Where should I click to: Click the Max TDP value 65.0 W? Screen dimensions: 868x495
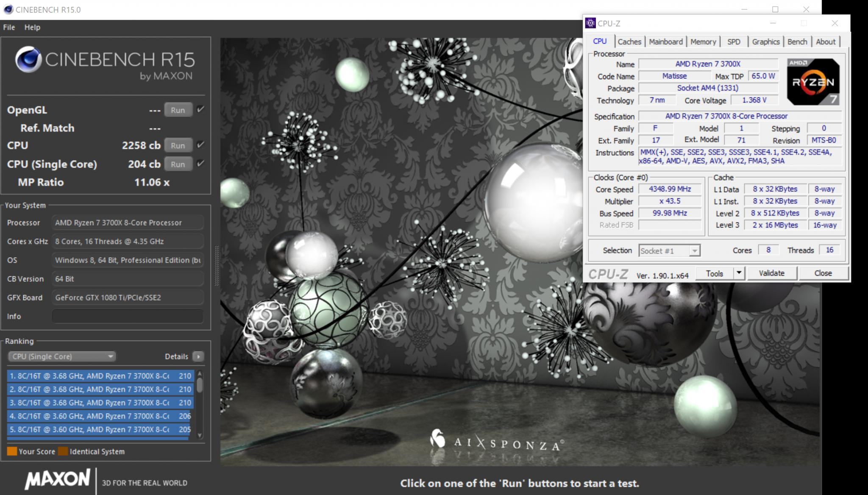pyautogui.click(x=763, y=76)
